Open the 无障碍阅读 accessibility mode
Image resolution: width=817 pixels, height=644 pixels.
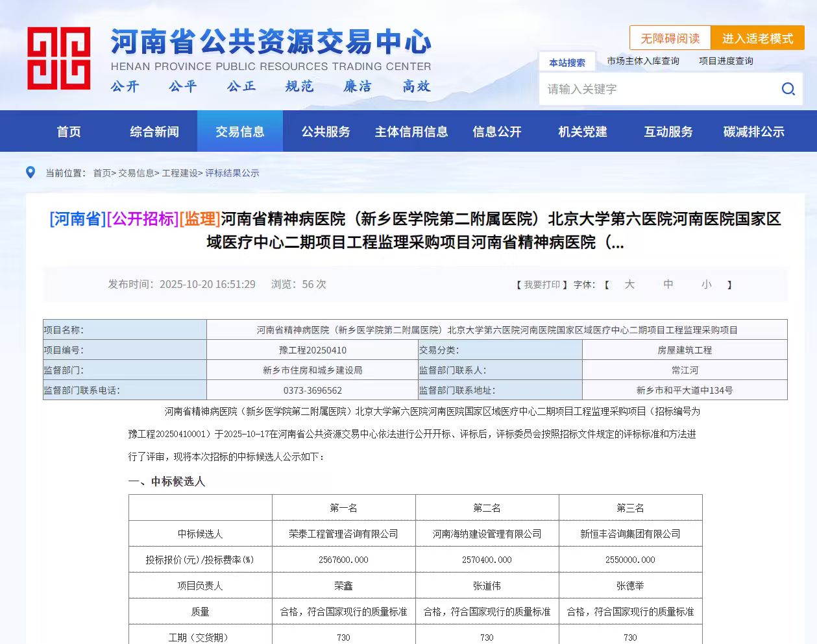tap(670, 38)
